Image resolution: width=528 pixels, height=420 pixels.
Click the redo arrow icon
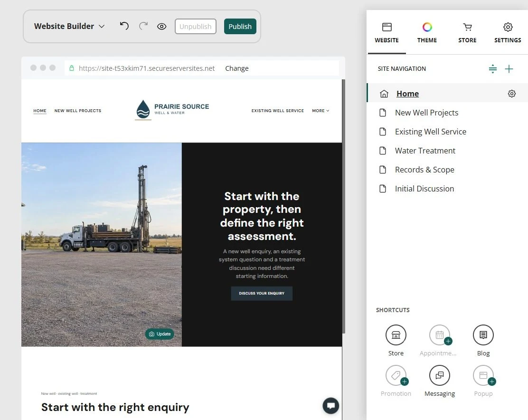coord(143,26)
